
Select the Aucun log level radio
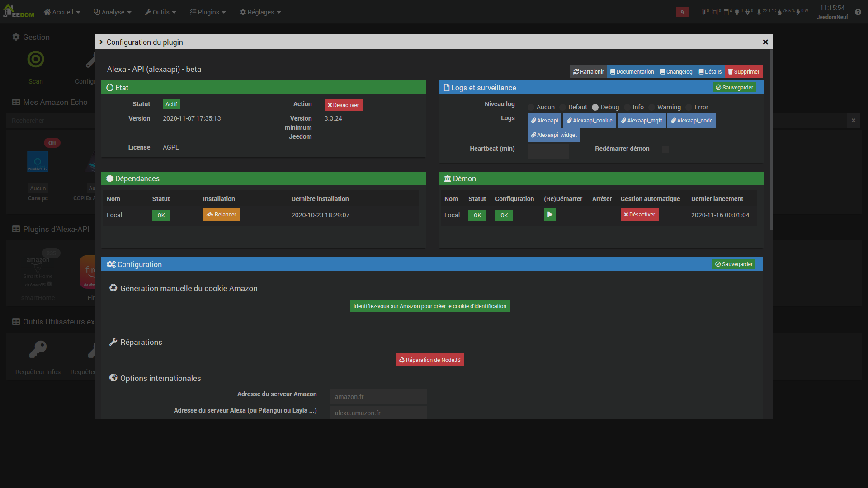pyautogui.click(x=531, y=107)
